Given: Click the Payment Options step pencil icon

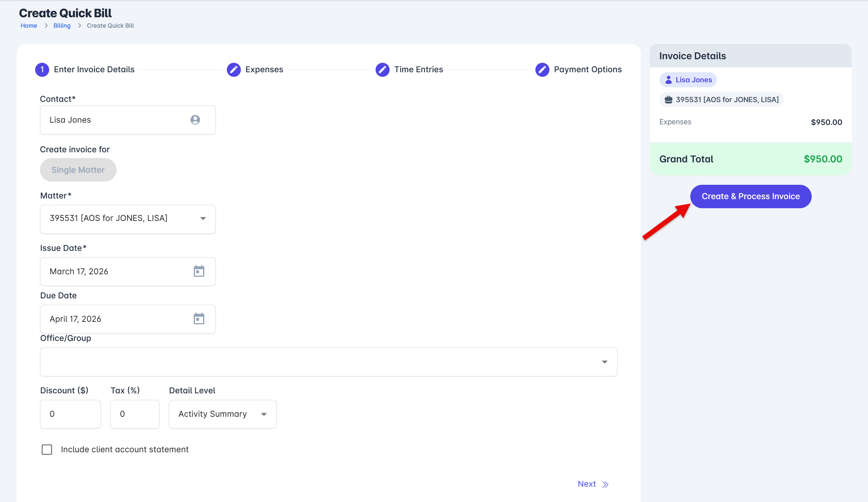Looking at the screenshot, I should pyautogui.click(x=542, y=70).
